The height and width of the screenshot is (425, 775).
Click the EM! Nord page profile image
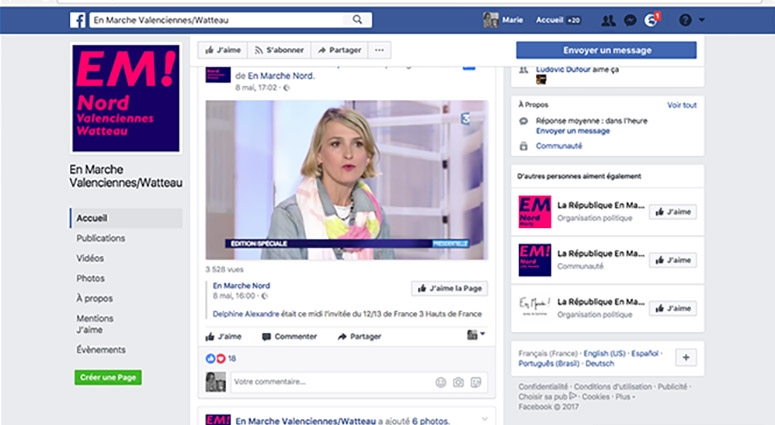click(126, 98)
